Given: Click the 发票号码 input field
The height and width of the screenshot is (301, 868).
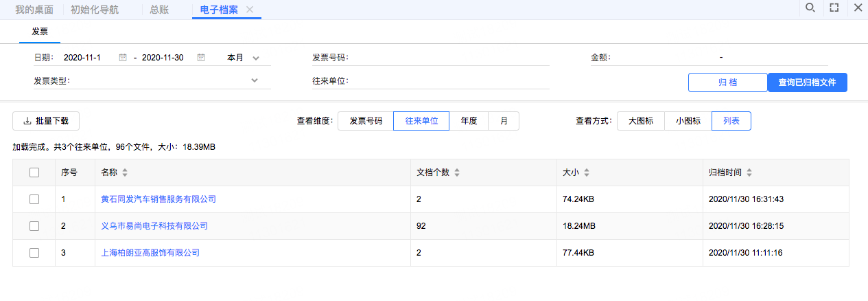Looking at the screenshot, I should click(x=453, y=58).
